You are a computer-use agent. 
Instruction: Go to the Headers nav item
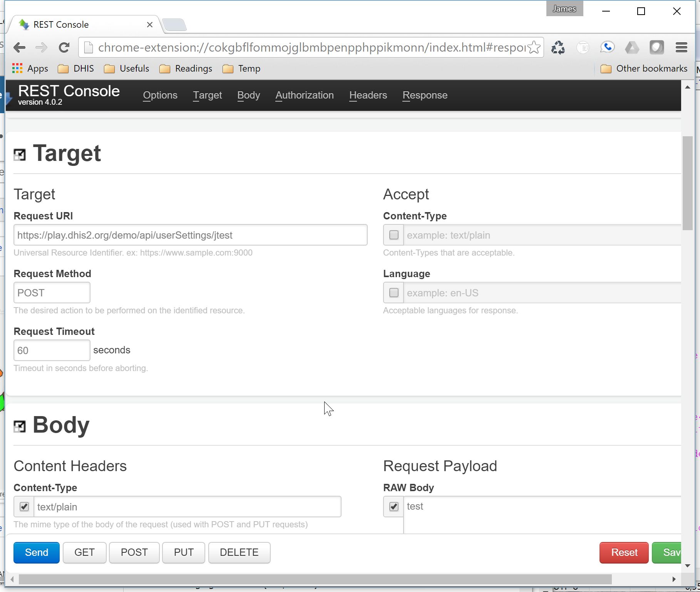tap(368, 95)
